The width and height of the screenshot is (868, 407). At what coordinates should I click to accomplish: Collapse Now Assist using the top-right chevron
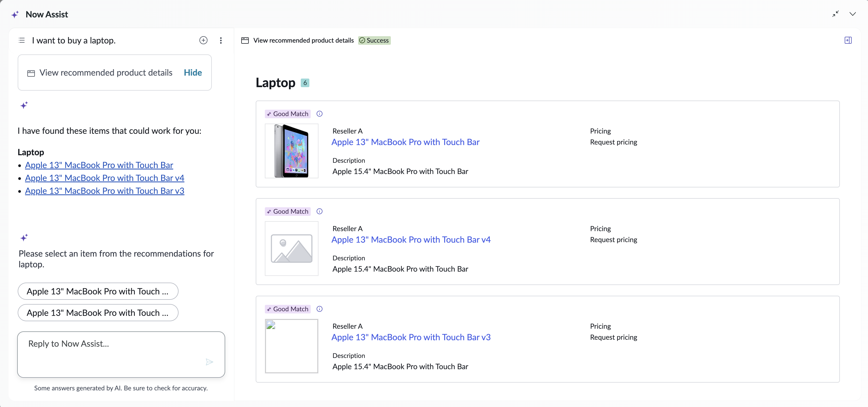(852, 14)
